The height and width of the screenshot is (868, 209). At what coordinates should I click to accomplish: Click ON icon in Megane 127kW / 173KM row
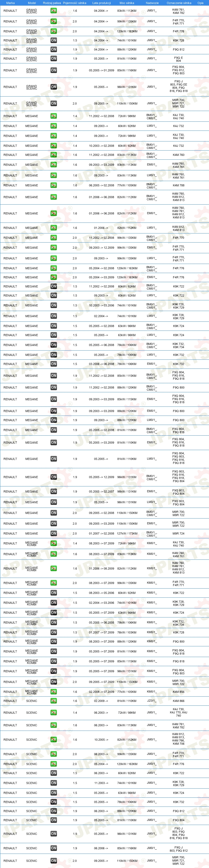[53, 533]
